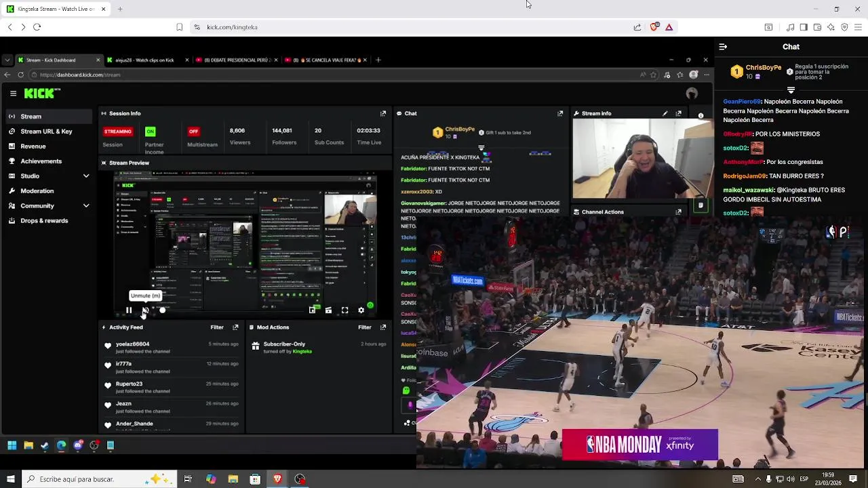Expand the leaderboard in dashboard chat
This screenshot has height=488, width=868.
(481, 147)
